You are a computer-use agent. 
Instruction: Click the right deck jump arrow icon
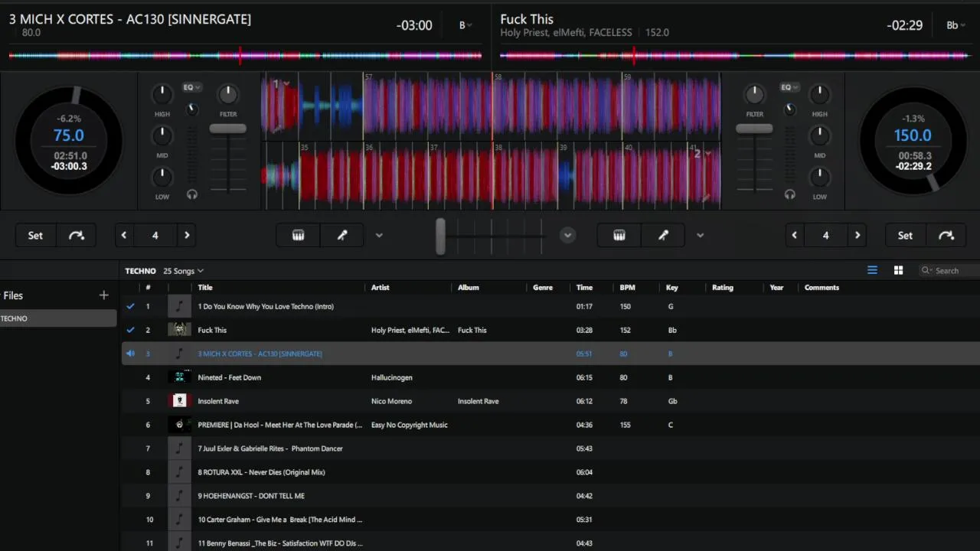point(946,236)
